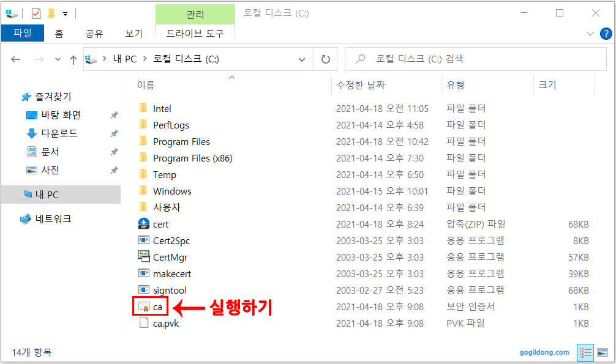Select the PerfLogs folder

pyautogui.click(x=171, y=125)
